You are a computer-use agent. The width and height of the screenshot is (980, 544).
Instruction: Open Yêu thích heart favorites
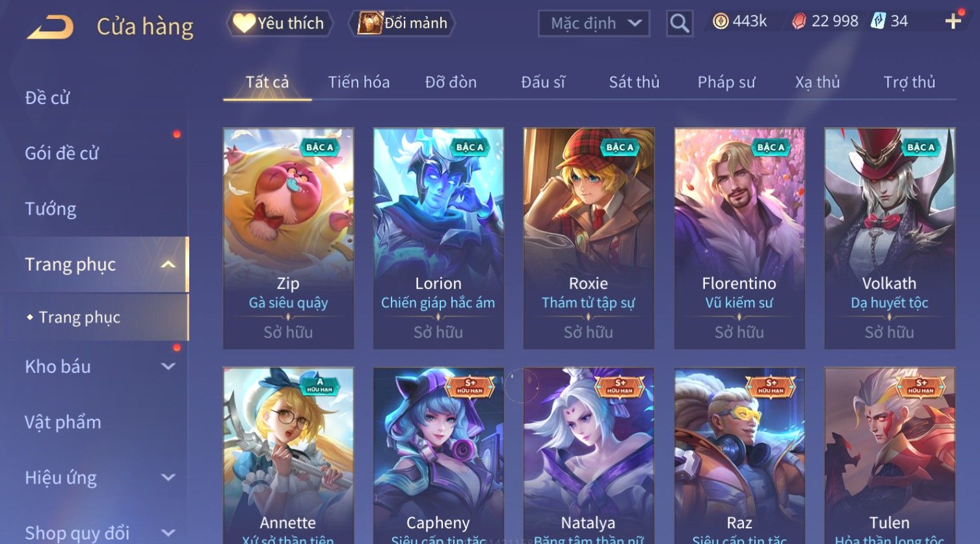point(280,23)
